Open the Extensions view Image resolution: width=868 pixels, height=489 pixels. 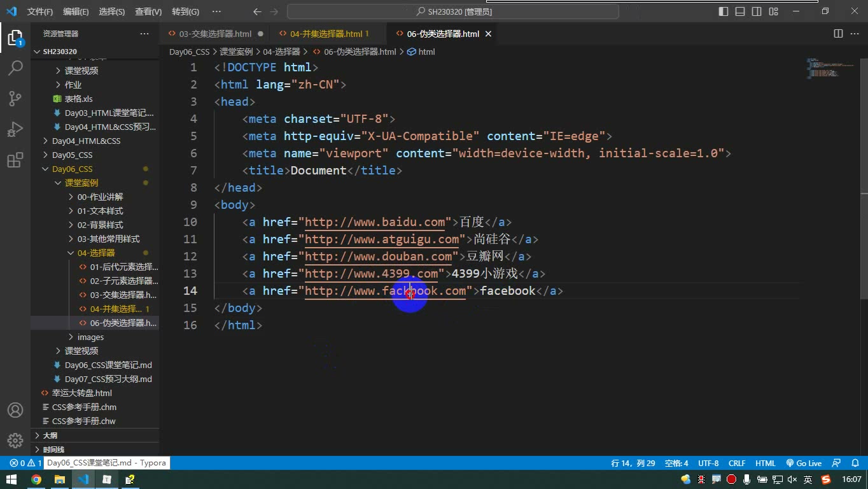(15, 160)
